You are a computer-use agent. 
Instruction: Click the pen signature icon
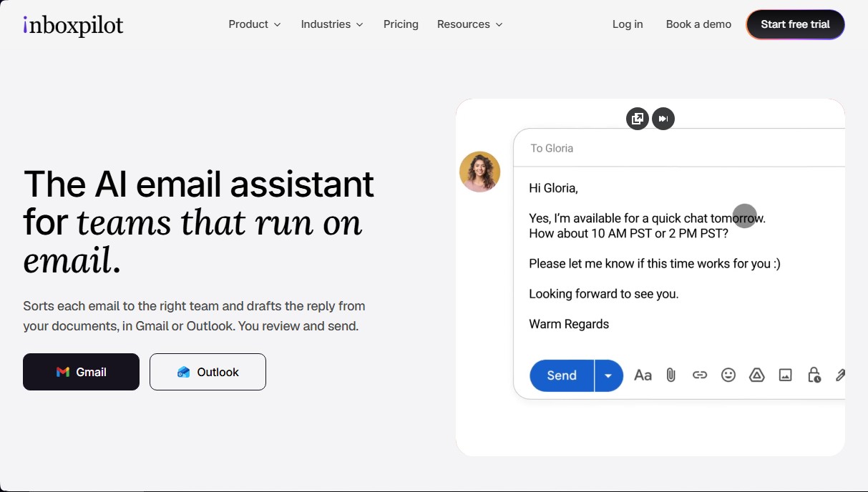840,375
